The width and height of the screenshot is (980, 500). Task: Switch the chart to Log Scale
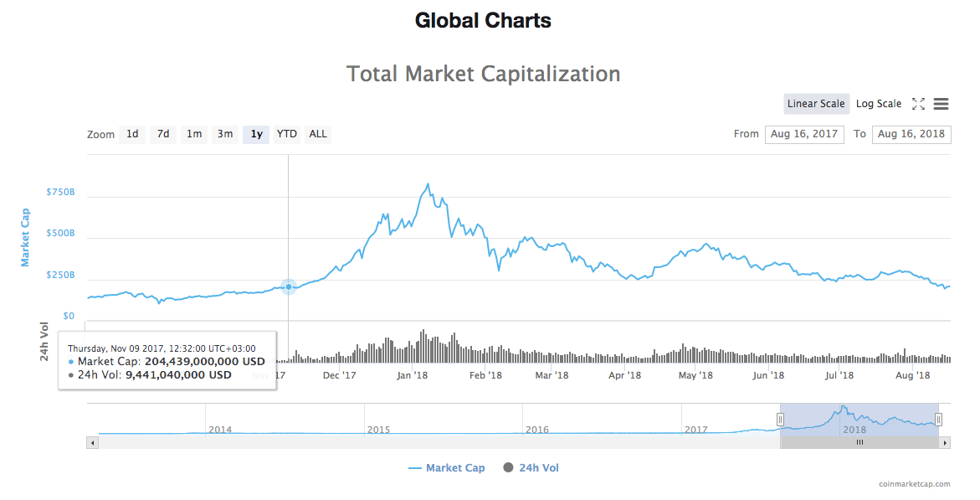[x=879, y=104]
